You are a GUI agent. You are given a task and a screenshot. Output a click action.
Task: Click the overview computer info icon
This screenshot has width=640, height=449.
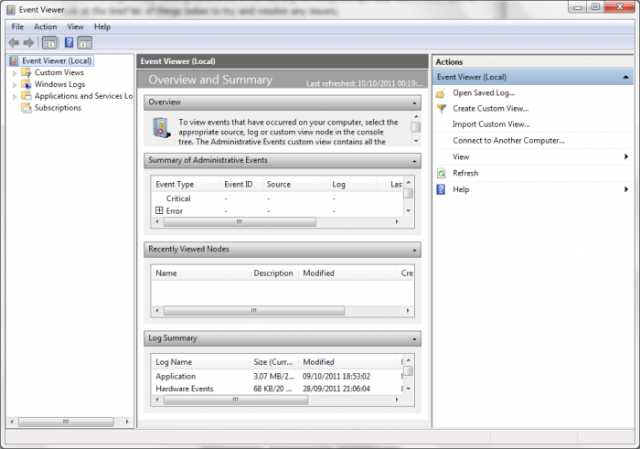coord(161,128)
